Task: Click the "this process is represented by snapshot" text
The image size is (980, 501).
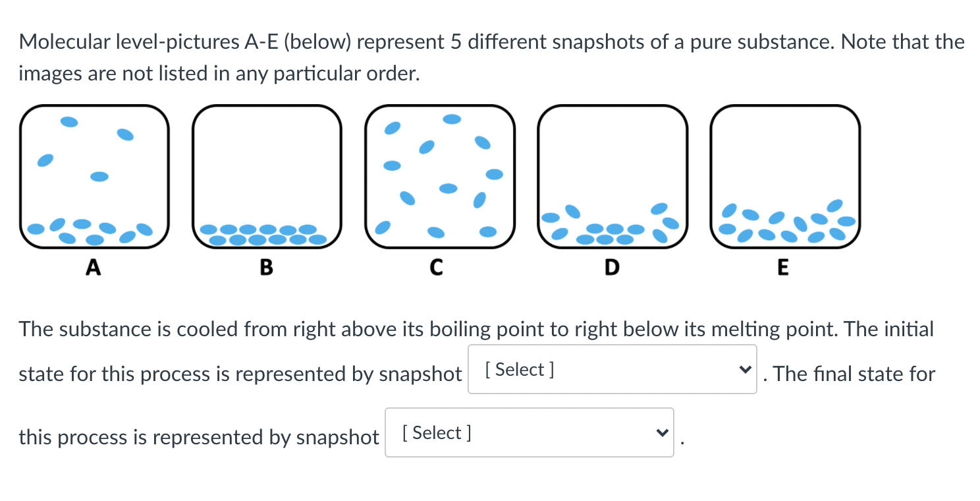Action: [199, 438]
